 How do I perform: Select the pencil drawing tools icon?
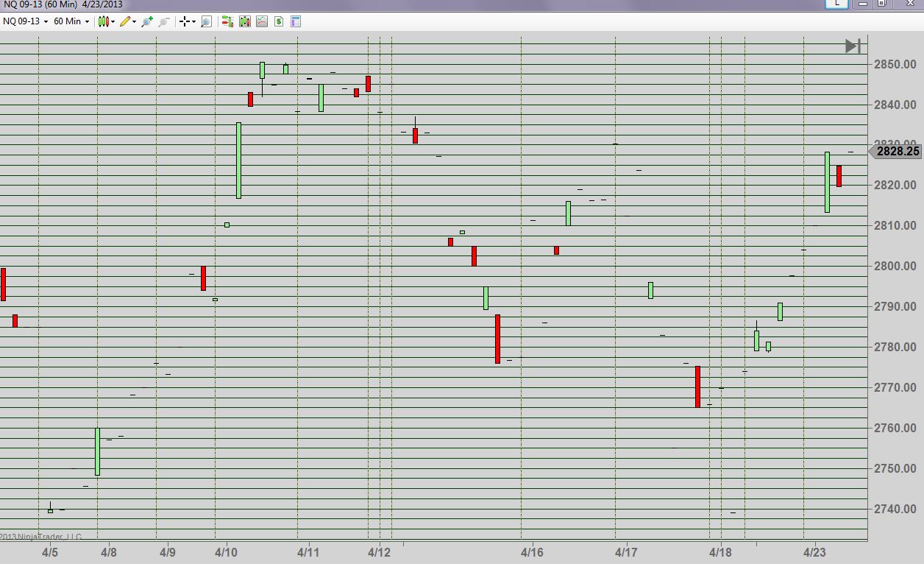point(125,21)
